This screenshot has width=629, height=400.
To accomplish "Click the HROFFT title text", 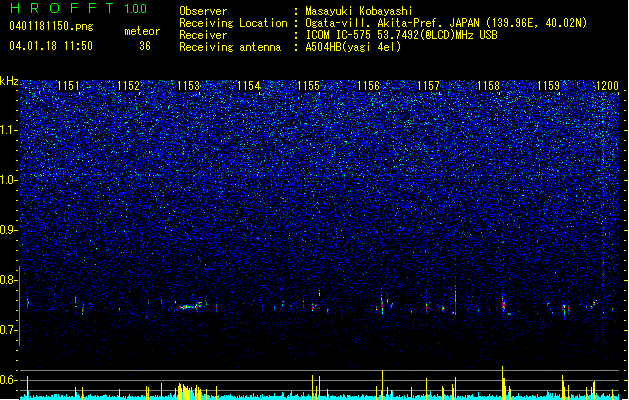I will [62, 8].
